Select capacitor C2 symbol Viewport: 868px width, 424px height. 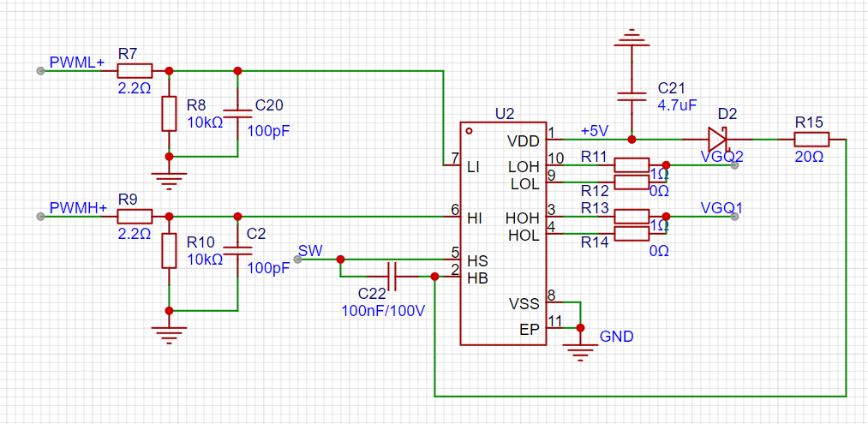pyautogui.click(x=237, y=251)
